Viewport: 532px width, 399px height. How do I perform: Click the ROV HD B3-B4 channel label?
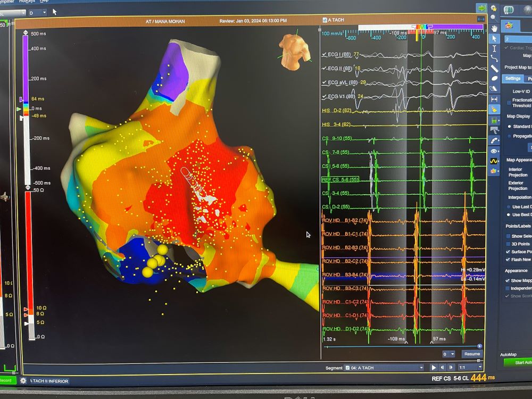(345, 275)
